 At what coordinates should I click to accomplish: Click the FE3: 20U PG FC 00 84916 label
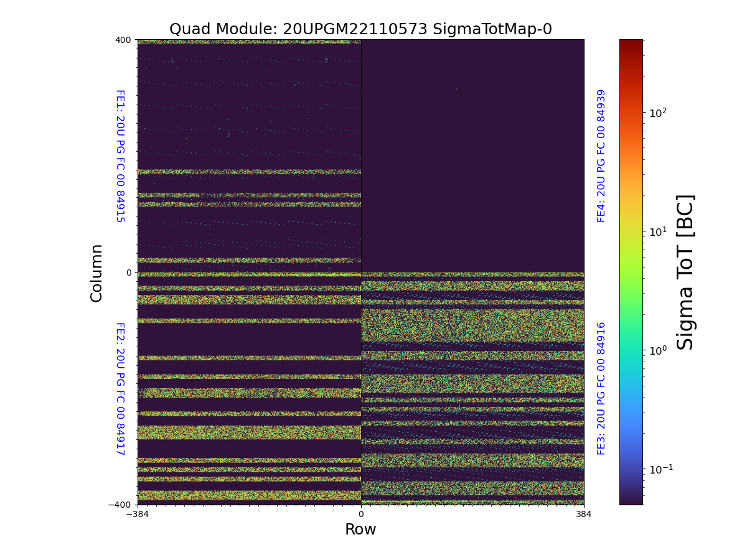tap(601, 388)
